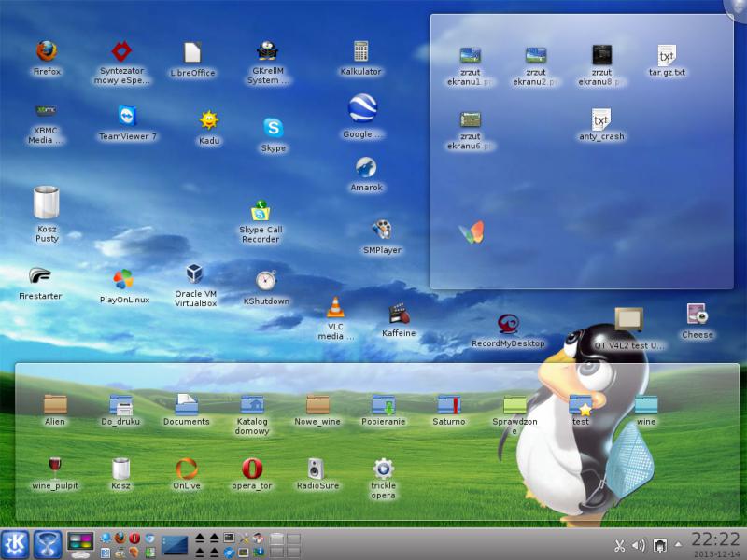Expand hidden system tray icons arrow
Viewport: 747px width, 560px height.
(x=678, y=545)
